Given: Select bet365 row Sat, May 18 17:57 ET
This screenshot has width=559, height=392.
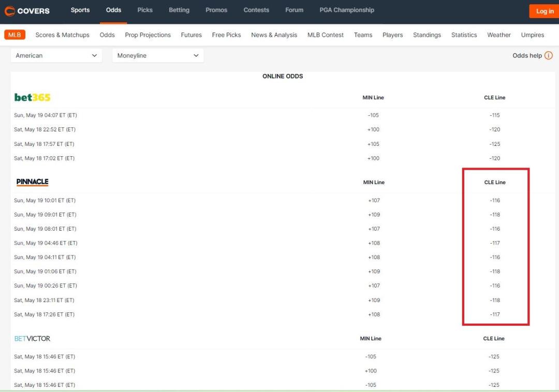Looking at the screenshot, I should [x=283, y=144].
